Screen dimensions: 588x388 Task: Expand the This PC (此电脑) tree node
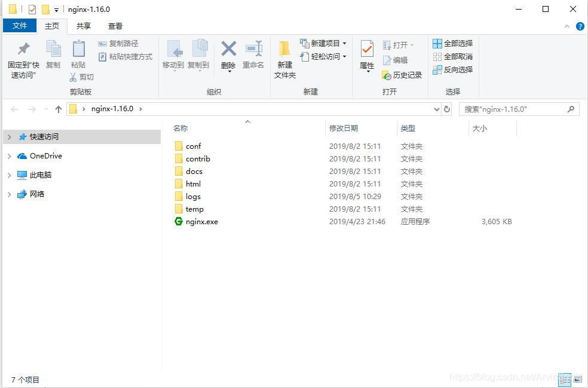[x=10, y=175]
